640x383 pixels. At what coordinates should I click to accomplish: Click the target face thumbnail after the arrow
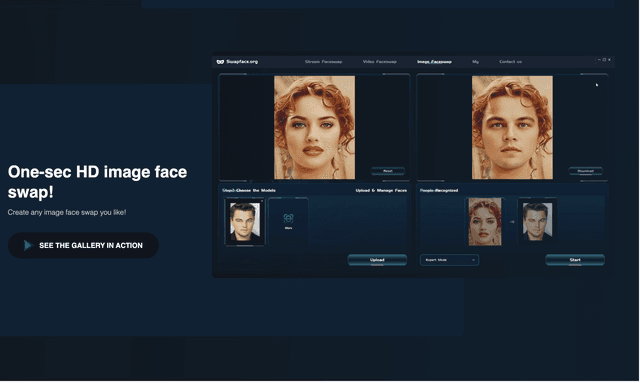pos(537,222)
